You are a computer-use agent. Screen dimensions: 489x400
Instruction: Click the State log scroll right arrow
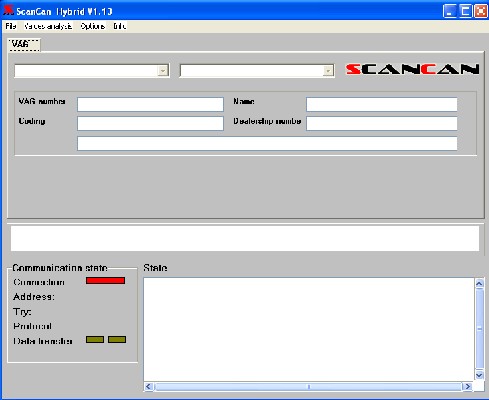pos(467,387)
